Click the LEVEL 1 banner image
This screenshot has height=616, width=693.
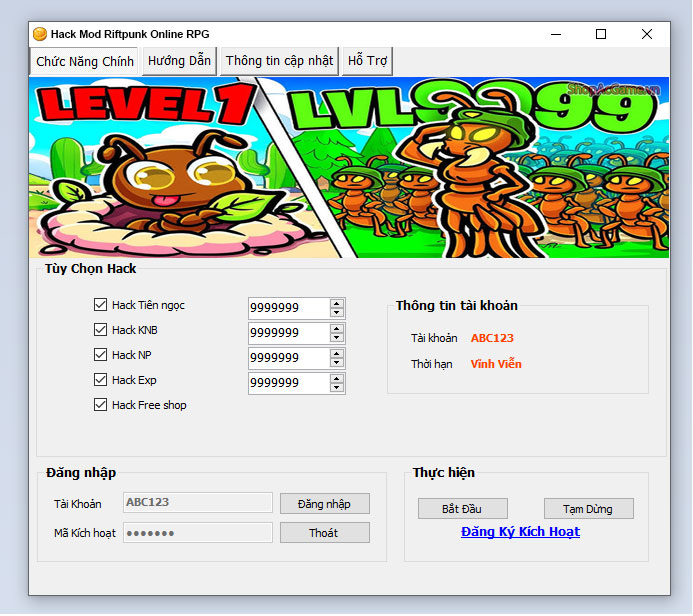(349, 167)
